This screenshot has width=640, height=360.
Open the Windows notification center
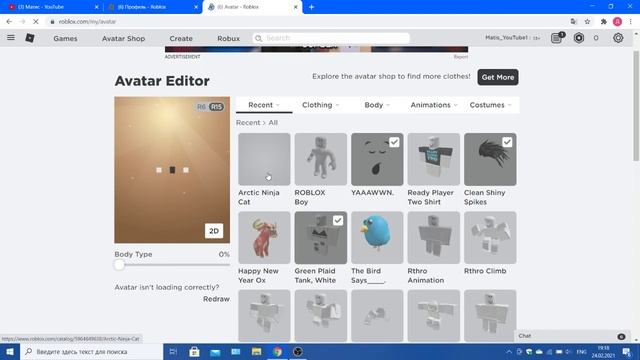point(627,351)
